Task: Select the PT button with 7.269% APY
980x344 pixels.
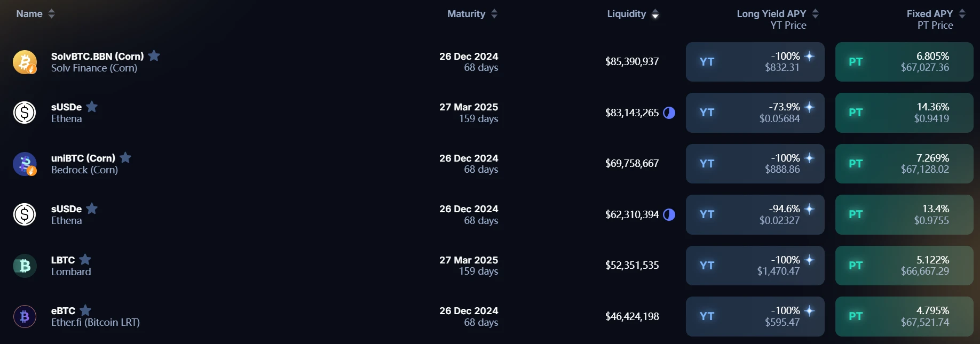Action: pos(904,164)
